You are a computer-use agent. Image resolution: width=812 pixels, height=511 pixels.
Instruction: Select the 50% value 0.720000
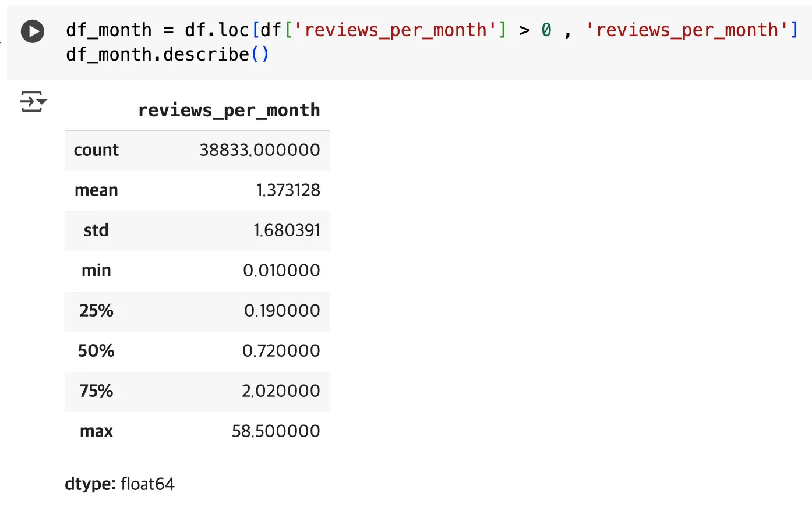(x=281, y=351)
